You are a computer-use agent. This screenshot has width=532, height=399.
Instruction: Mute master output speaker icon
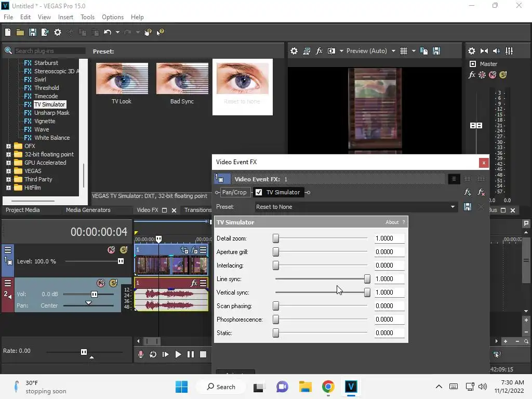tap(496, 51)
